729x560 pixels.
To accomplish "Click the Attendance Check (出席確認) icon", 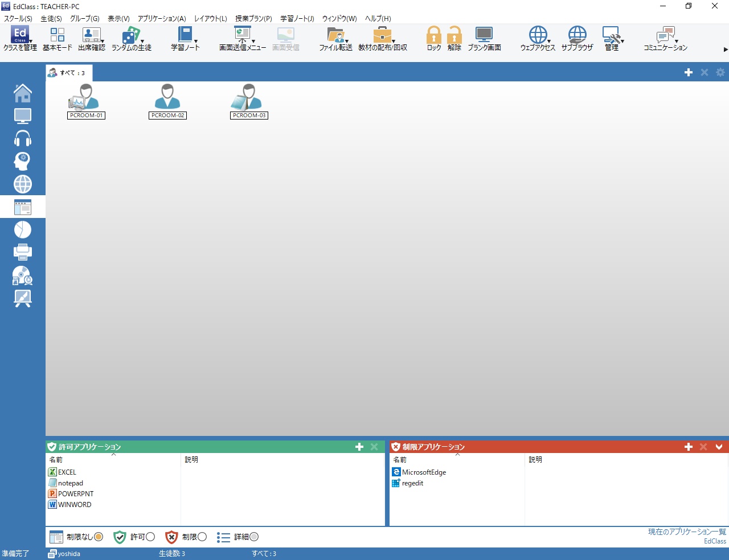I will point(92,39).
